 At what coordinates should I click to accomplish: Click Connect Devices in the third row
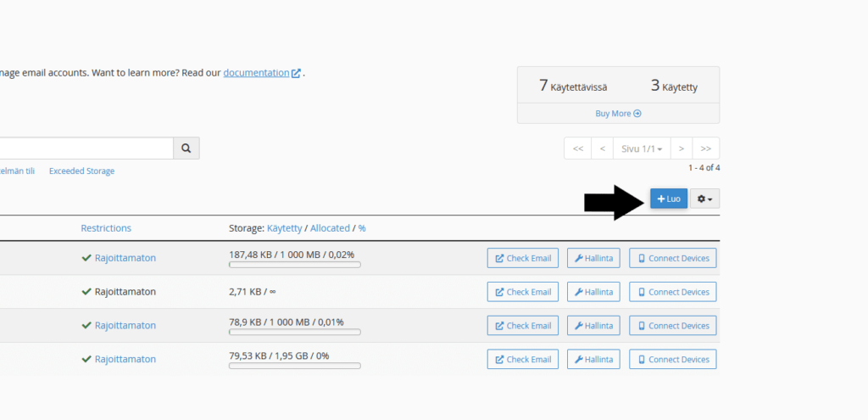pos(672,326)
